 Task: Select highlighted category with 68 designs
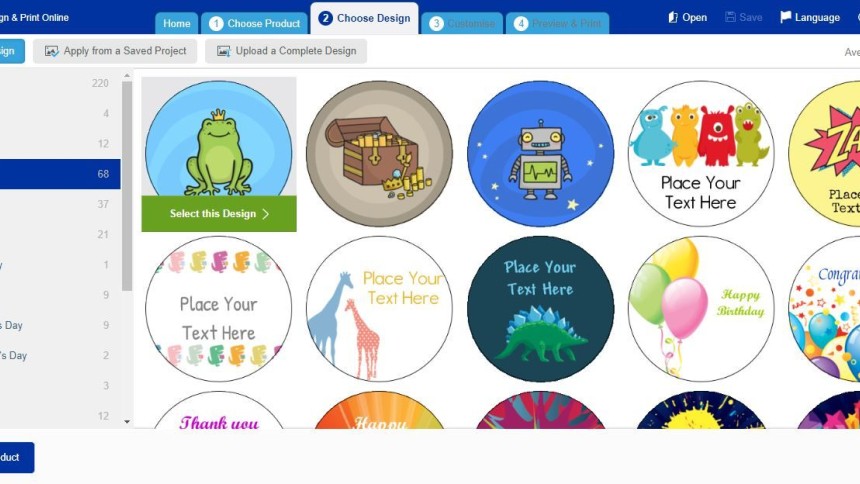(60, 174)
